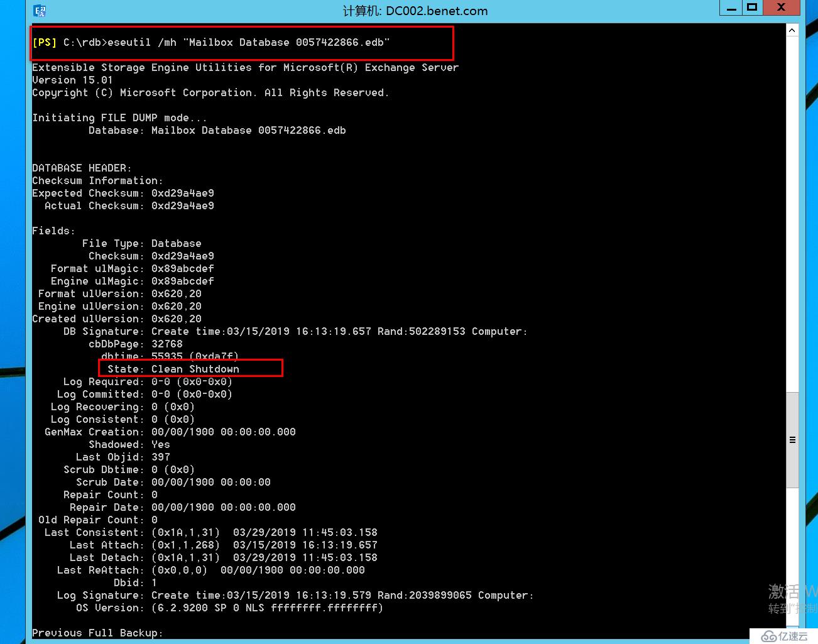Viewport: 818px width, 644px height.
Task: Click 'Format ulMagic: 0x89abcdef' line
Action: click(132, 268)
